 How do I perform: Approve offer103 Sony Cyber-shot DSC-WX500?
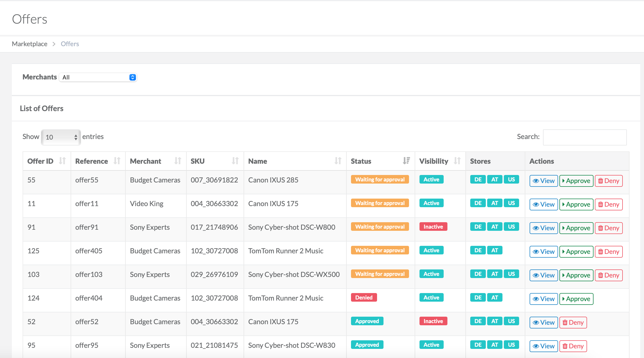576,275
